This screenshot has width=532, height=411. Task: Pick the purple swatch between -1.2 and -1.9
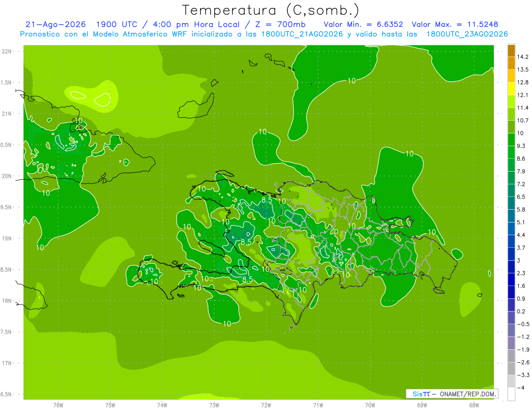pyautogui.click(x=511, y=343)
